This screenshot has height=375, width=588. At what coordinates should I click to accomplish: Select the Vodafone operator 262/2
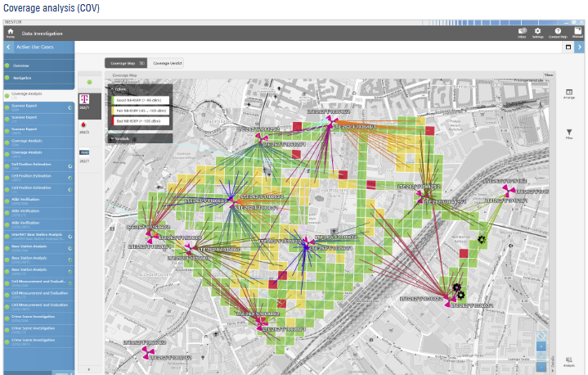coord(85,125)
